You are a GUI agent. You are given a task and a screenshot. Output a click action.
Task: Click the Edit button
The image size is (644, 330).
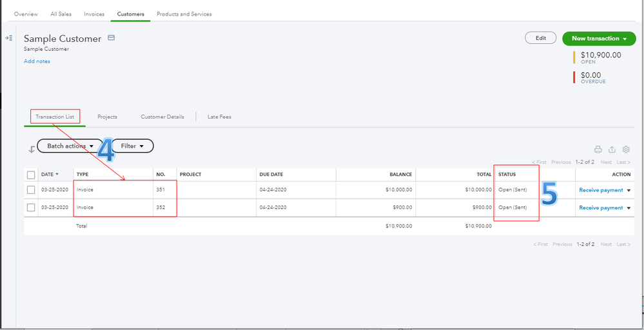coord(541,38)
